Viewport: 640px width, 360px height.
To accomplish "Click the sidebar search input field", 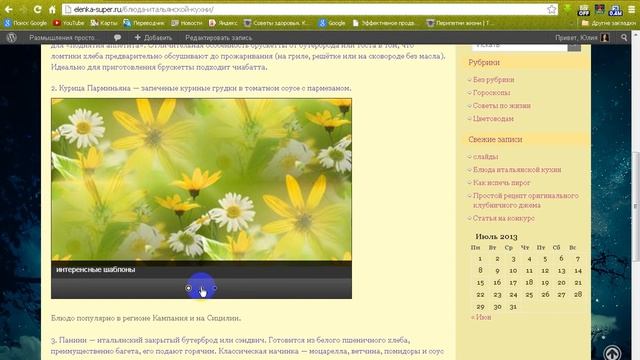I will tap(520, 47).
